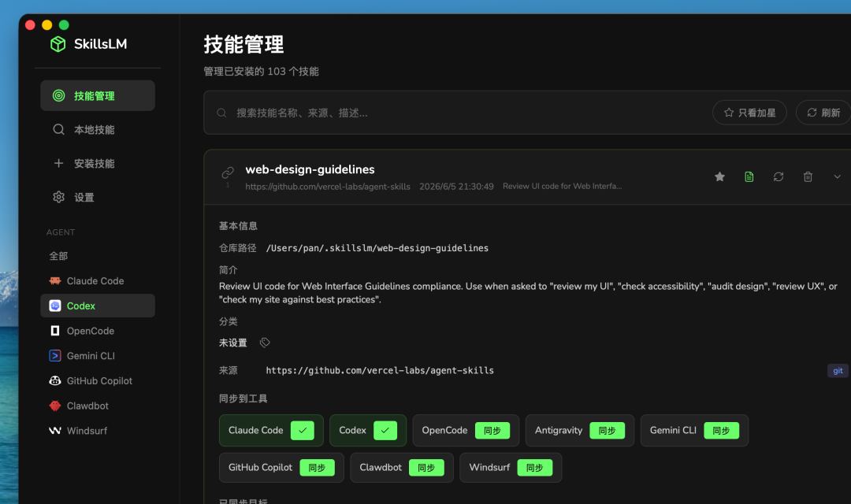Click the search magnifier icon in search bar
Viewport: 851px width, 504px height.
(221, 113)
